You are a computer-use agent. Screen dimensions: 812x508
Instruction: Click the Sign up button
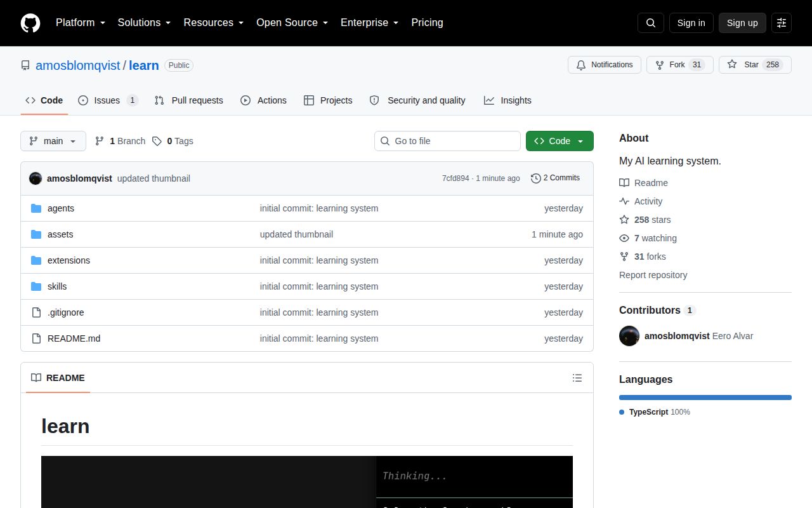tap(742, 23)
